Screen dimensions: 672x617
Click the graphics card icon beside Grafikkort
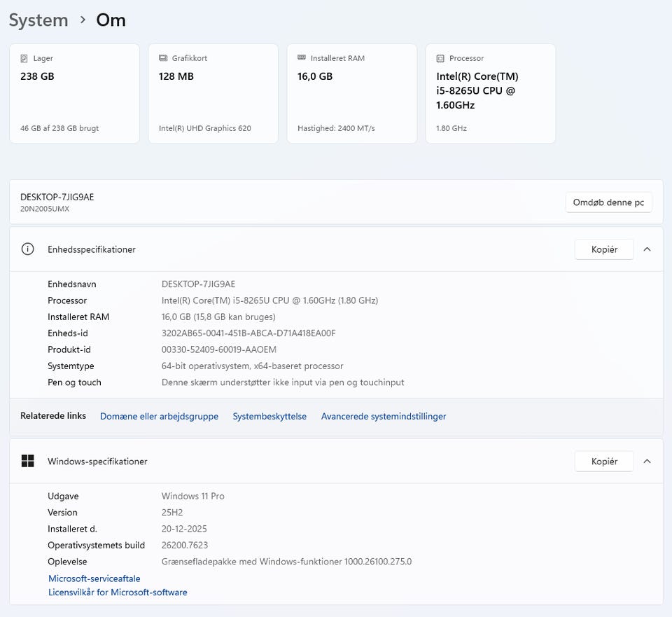click(x=163, y=58)
